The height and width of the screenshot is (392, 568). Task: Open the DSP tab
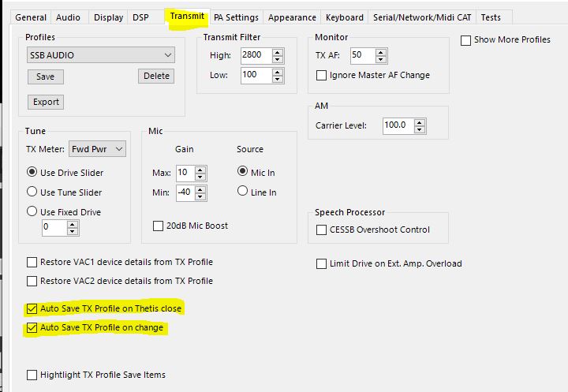tap(140, 17)
